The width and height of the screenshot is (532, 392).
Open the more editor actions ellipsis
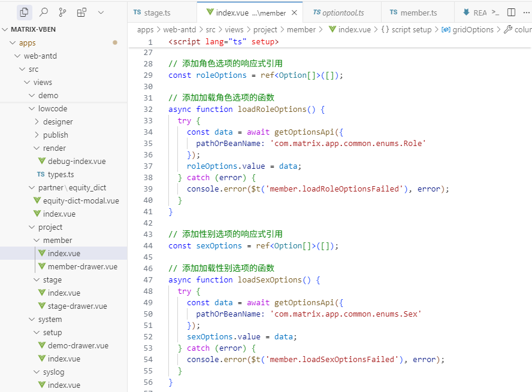[526, 13]
